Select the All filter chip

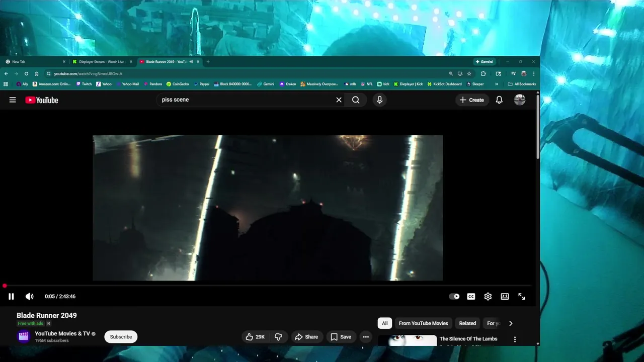click(385, 323)
